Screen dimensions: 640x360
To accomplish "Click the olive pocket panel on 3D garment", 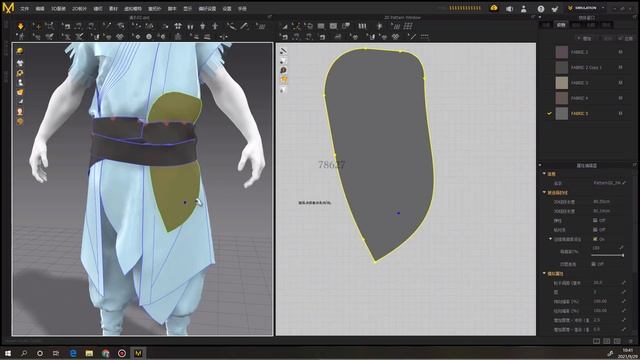I will [176, 196].
